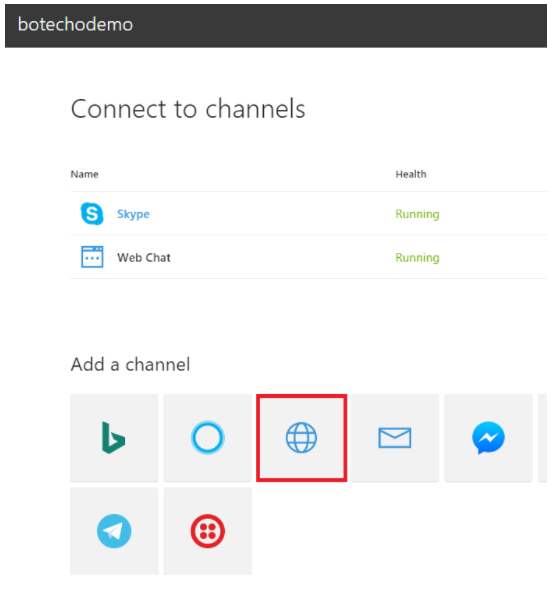
Task: Click empty dark header bar right of title
Action: coord(340,26)
